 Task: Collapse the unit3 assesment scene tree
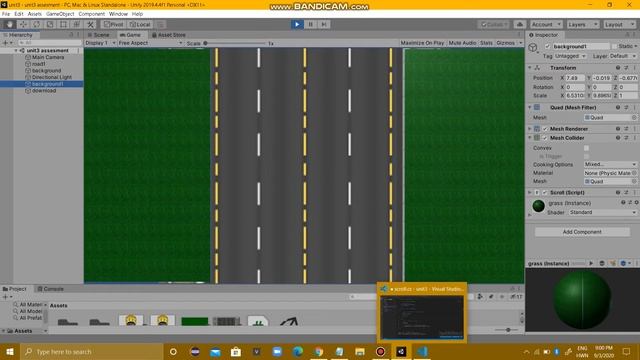[x=16, y=51]
